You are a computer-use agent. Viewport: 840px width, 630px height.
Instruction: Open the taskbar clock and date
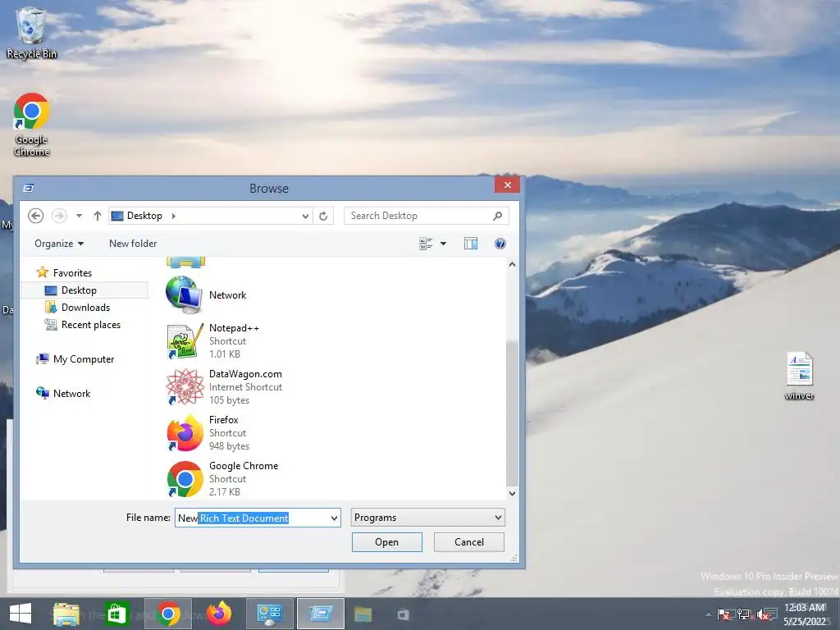point(806,614)
